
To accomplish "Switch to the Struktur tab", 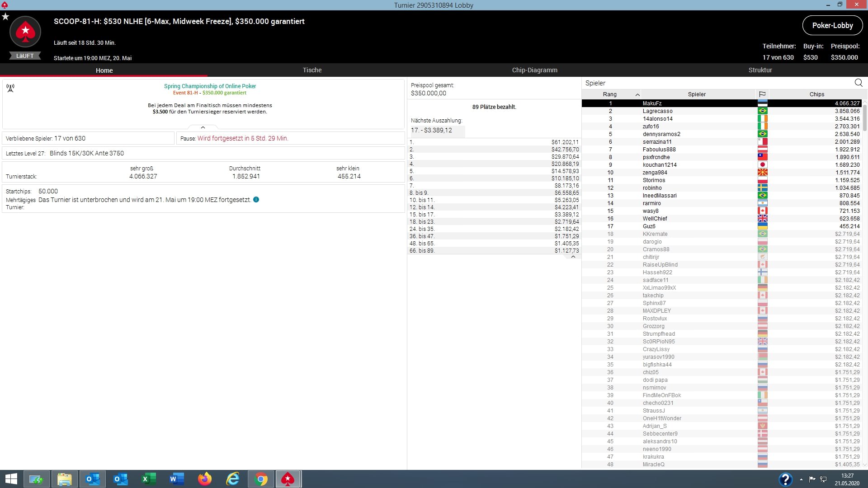I will (760, 70).
